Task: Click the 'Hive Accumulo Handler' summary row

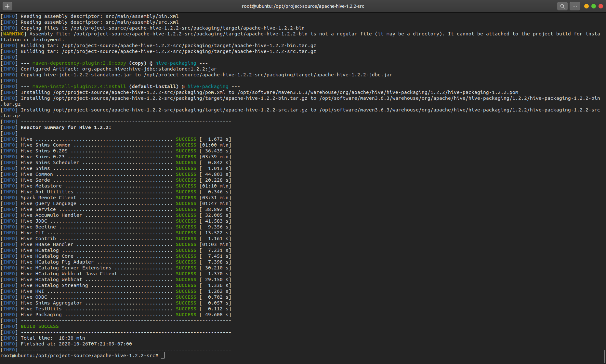Action: pos(116,215)
